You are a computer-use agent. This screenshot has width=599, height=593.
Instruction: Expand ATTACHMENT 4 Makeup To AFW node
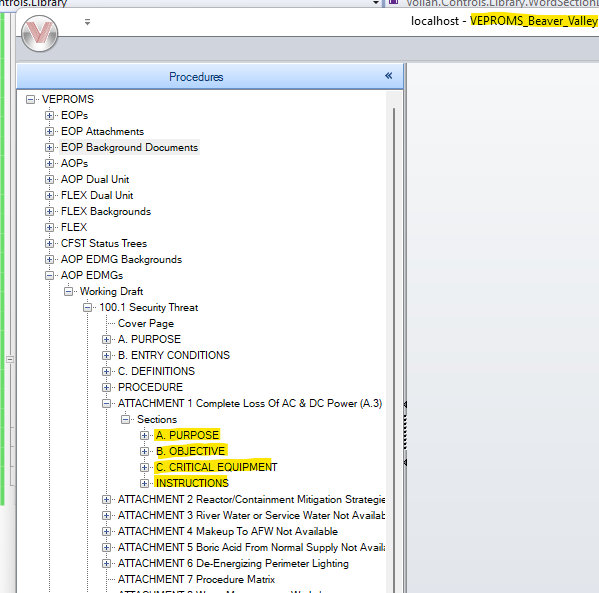point(107,531)
